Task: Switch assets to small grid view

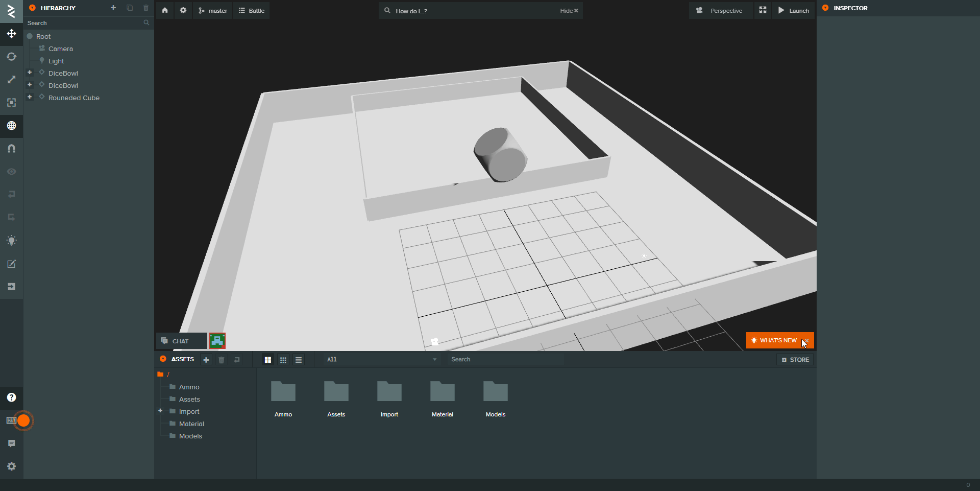Action: (x=283, y=360)
